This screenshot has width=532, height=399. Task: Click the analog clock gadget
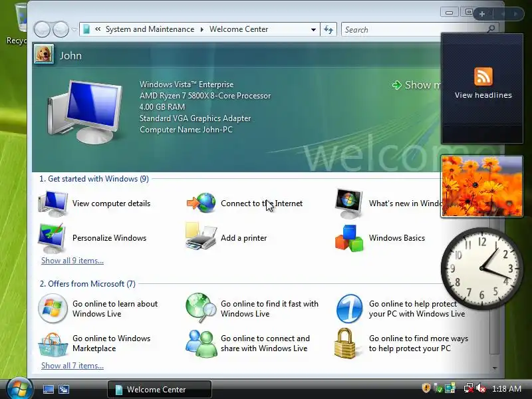(481, 269)
